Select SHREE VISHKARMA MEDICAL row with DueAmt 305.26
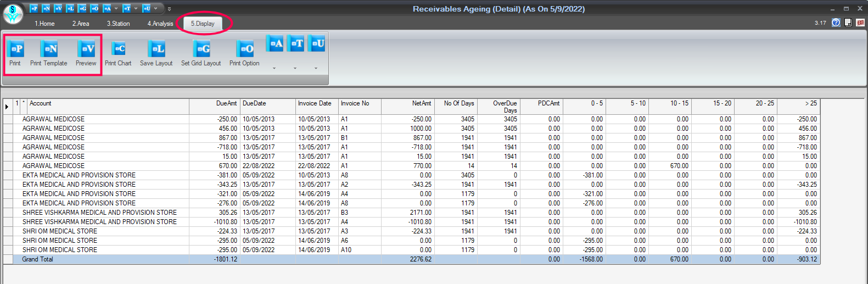The height and width of the screenshot is (284, 868). coord(411,213)
